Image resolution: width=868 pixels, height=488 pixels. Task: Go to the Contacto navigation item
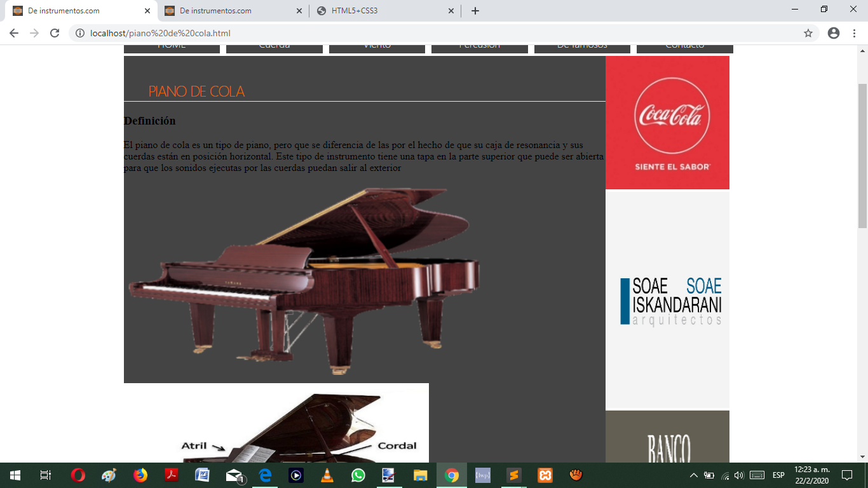coord(685,48)
